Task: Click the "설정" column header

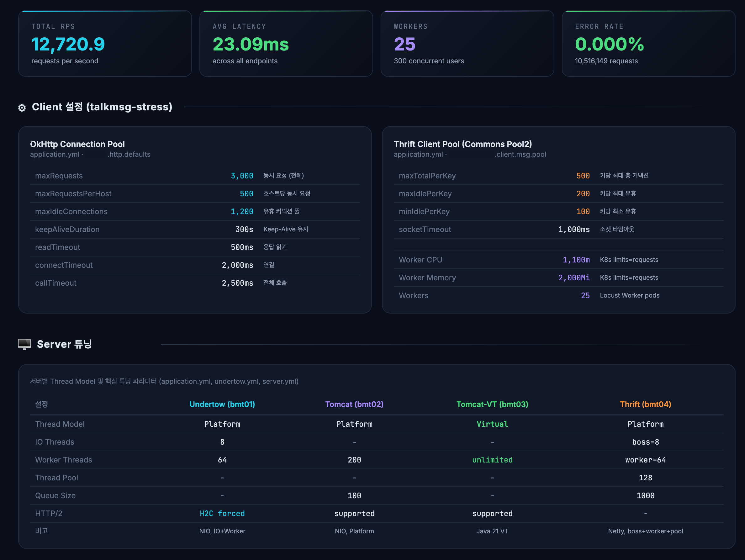Action: [x=41, y=404]
